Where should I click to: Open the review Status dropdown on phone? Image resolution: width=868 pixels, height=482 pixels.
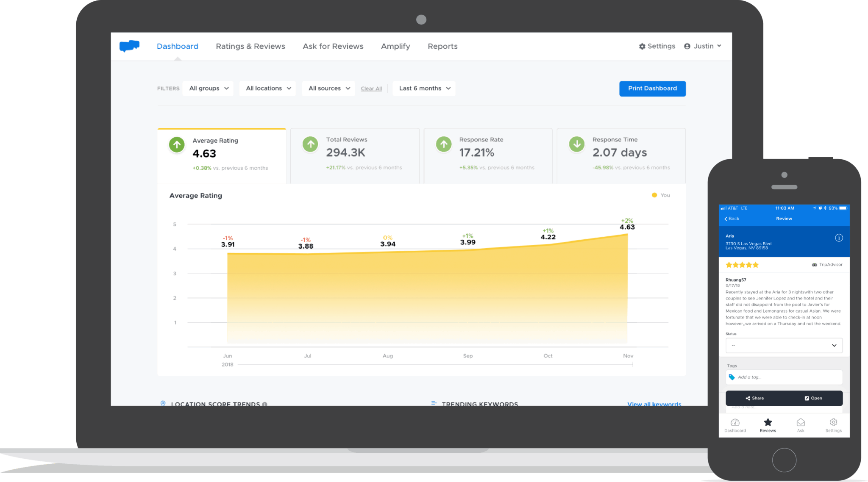click(784, 345)
